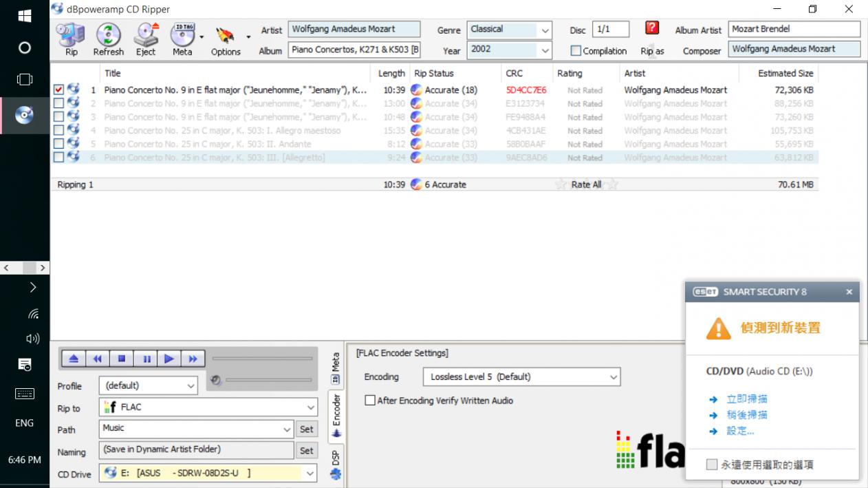Click the red question mark help icon
This screenshot has height=488, width=868.
tap(652, 28)
